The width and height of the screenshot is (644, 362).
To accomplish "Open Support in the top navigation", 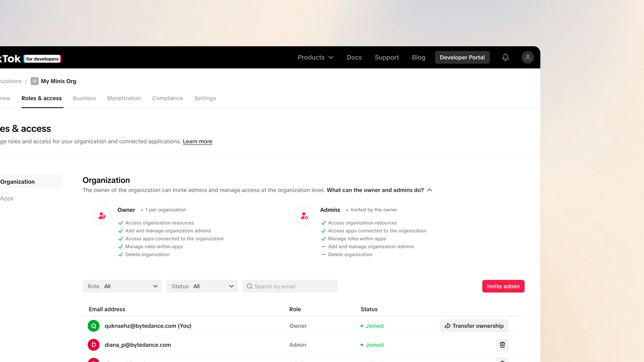I will 387,57.
